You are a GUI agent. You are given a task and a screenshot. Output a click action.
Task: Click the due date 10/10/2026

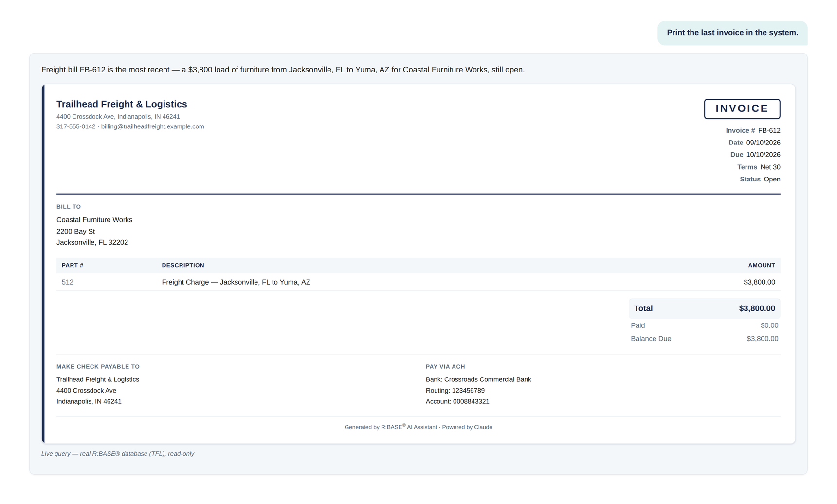(764, 155)
